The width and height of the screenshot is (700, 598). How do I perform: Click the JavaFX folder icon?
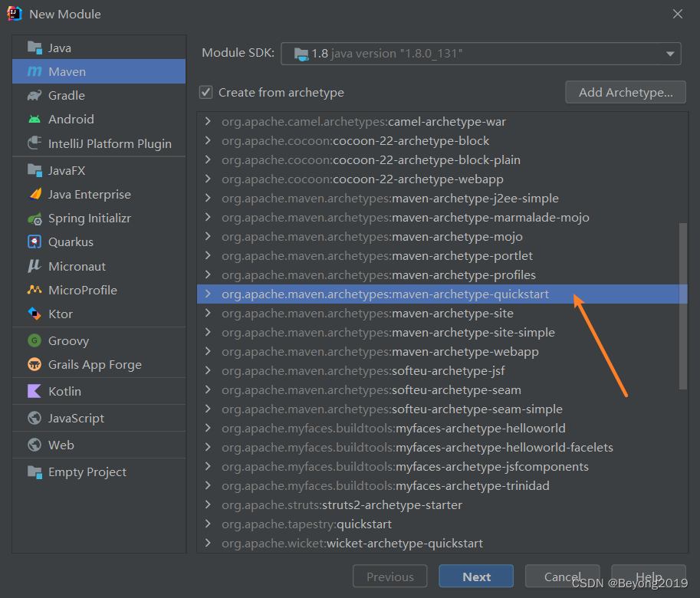(35, 170)
